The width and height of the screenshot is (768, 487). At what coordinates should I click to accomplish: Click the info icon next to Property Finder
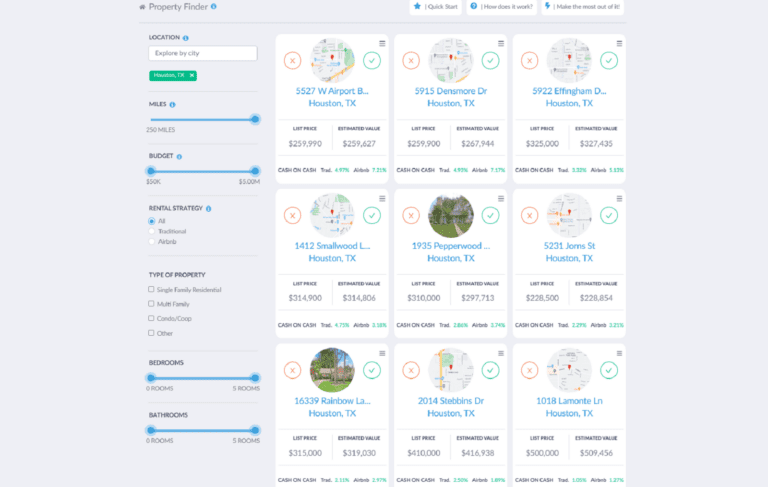coord(213,7)
